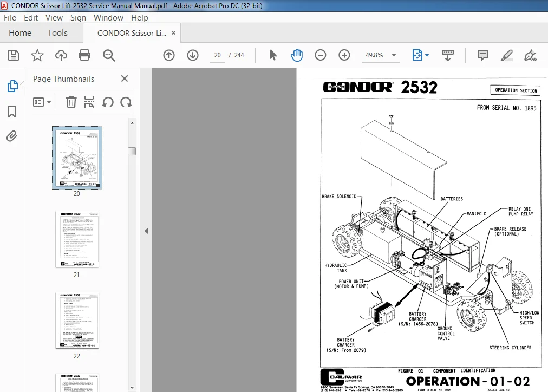Activate the Hand pan tool

click(297, 55)
